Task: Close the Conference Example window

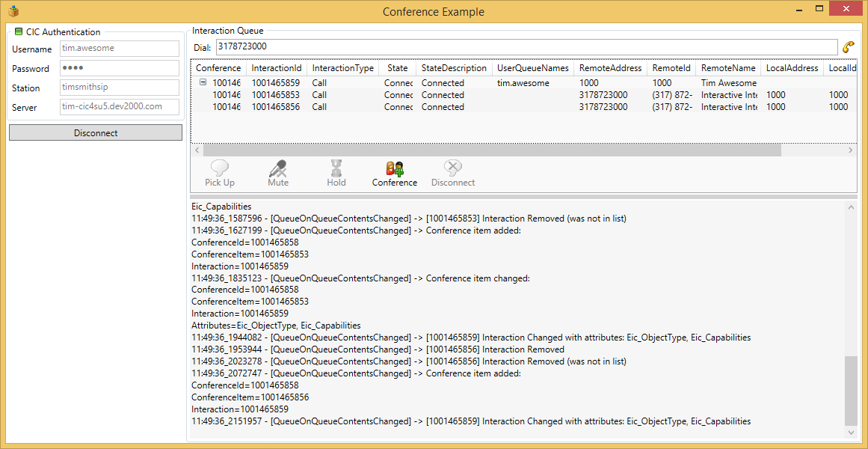Action: [x=846, y=8]
